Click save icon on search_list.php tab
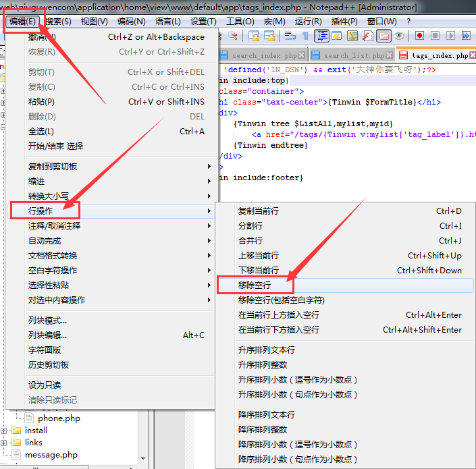Image resolution: width=476 pixels, height=469 pixels. [x=316, y=55]
